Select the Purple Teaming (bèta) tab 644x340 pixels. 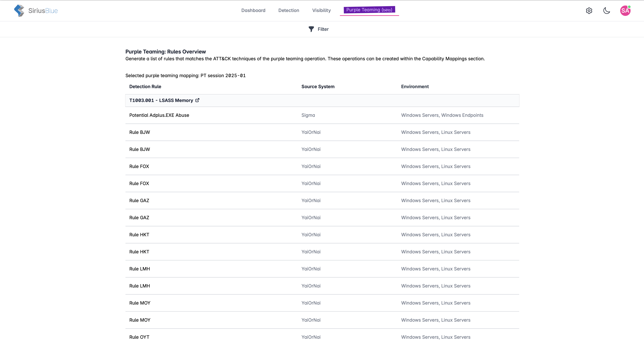click(x=369, y=10)
